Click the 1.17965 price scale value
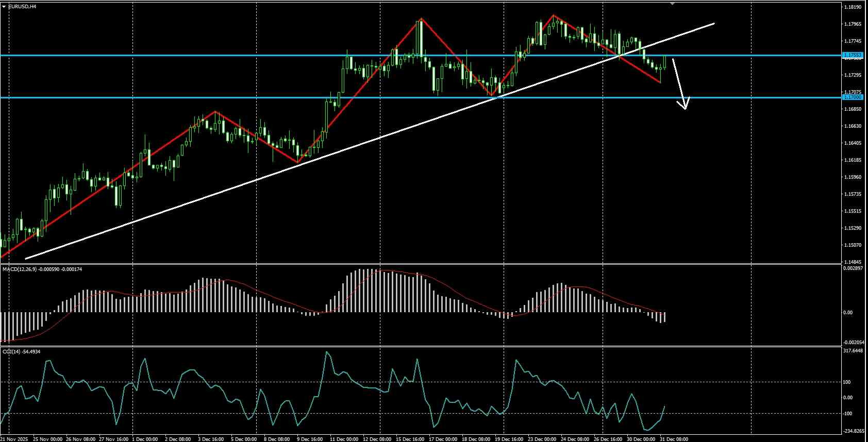This screenshot has height=442, width=868. tap(854, 24)
